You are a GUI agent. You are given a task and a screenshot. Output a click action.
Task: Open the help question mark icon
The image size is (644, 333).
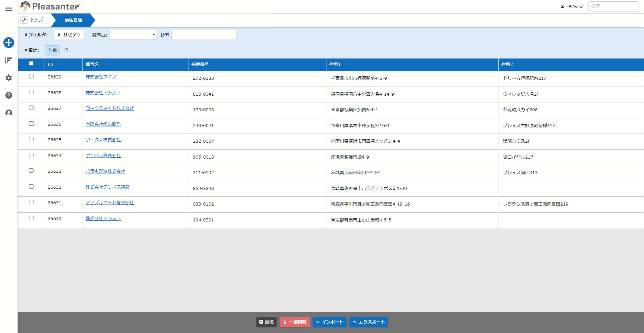pos(9,95)
